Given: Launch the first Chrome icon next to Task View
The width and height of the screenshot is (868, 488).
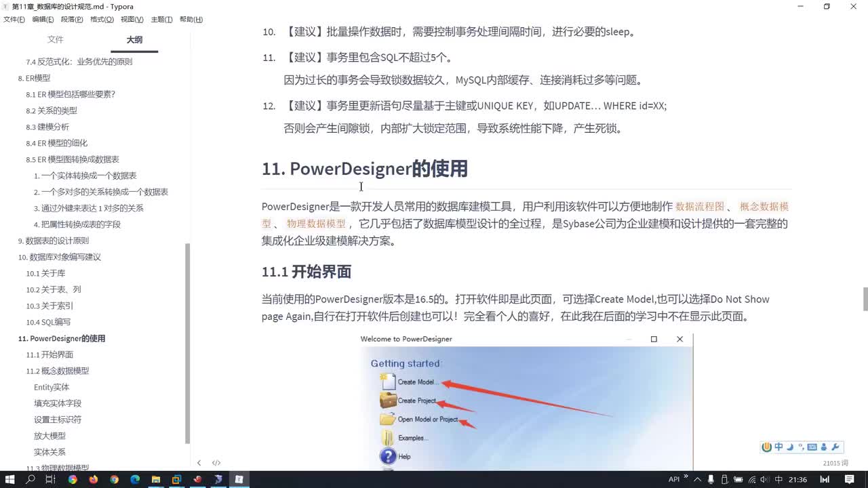Looking at the screenshot, I should (x=73, y=479).
